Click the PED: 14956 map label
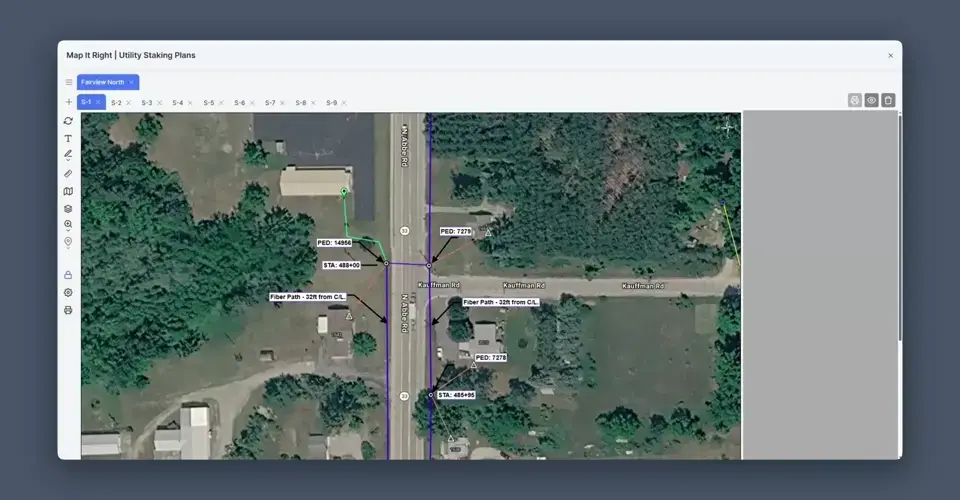Viewport: 960px width, 500px height. [x=334, y=243]
